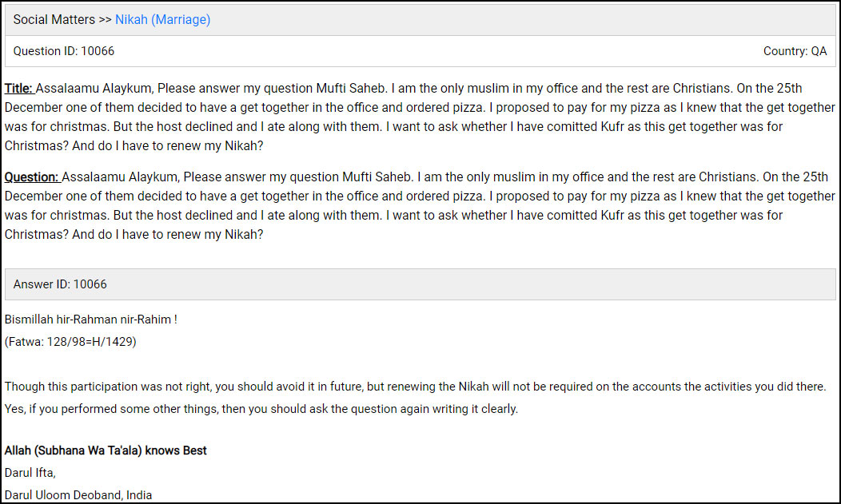Open the Nikah (Marriage) category link
Screen dimensions: 841x504
click(x=162, y=20)
